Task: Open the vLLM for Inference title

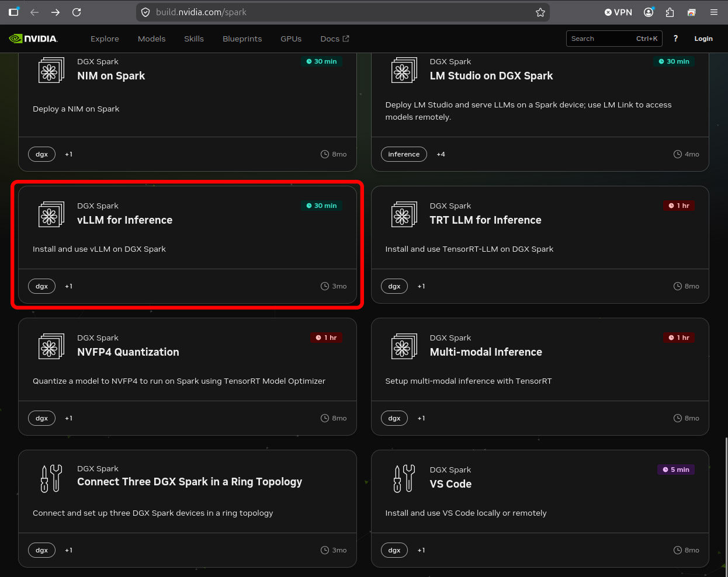Action: (125, 220)
